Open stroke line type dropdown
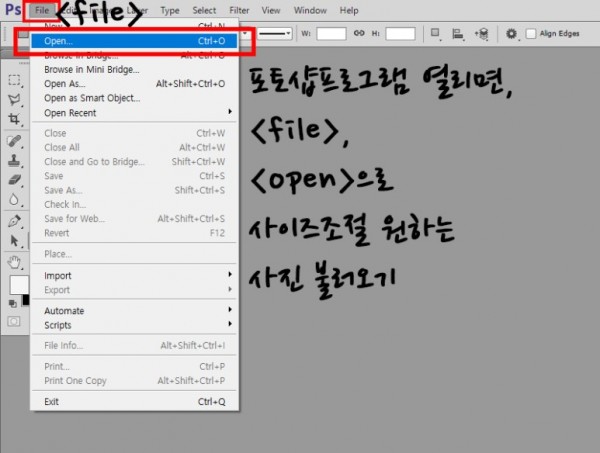Screen dimensions: 600x453 pyautogui.click(x=275, y=33)
